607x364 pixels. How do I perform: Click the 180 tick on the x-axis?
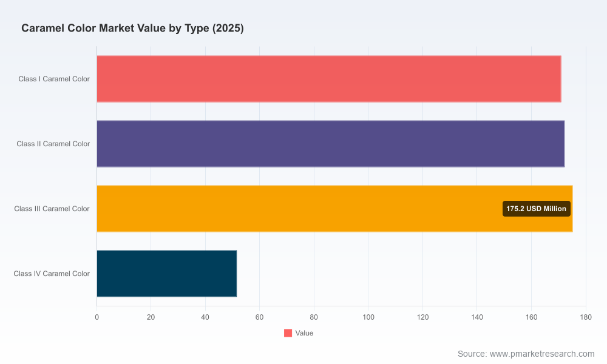(586, 317)
